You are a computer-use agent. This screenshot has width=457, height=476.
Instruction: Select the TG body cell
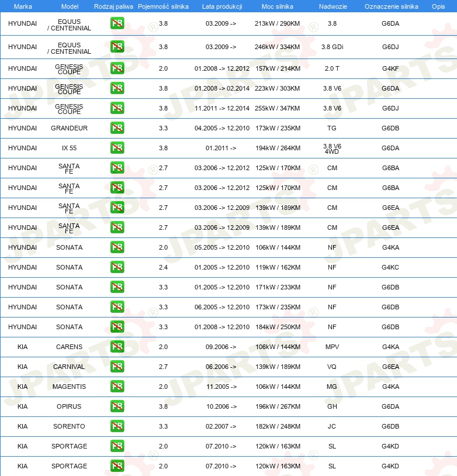pyautogui.click(x=332, y=128)
